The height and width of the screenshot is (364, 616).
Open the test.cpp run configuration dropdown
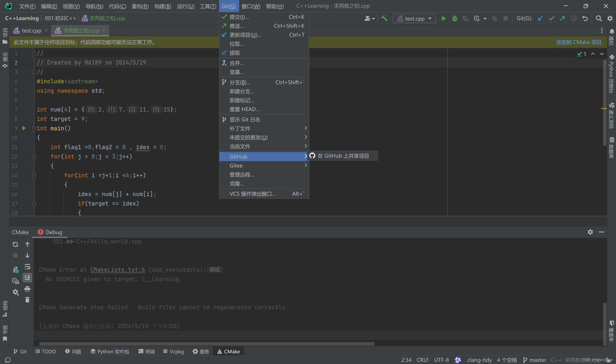click(x=414, y=18)
